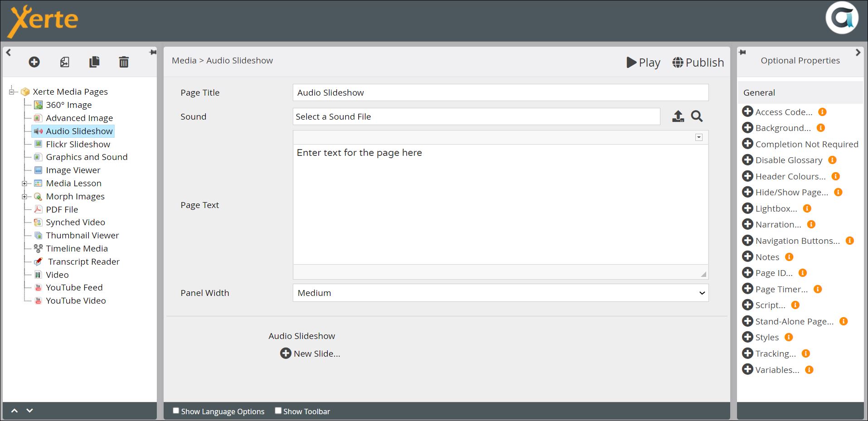Expand the Morph Images tree node

24,197
